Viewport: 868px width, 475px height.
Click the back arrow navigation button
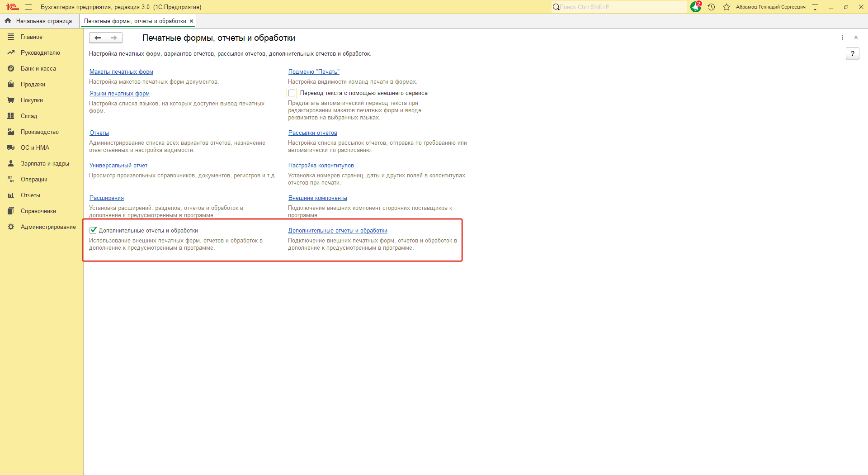tap(98, 38)
